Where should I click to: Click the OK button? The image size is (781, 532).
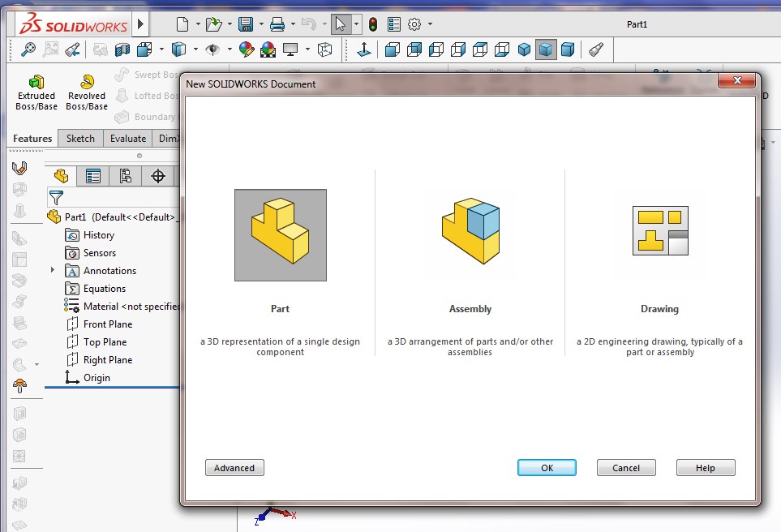pyautogui.click(x=547, y=468)
